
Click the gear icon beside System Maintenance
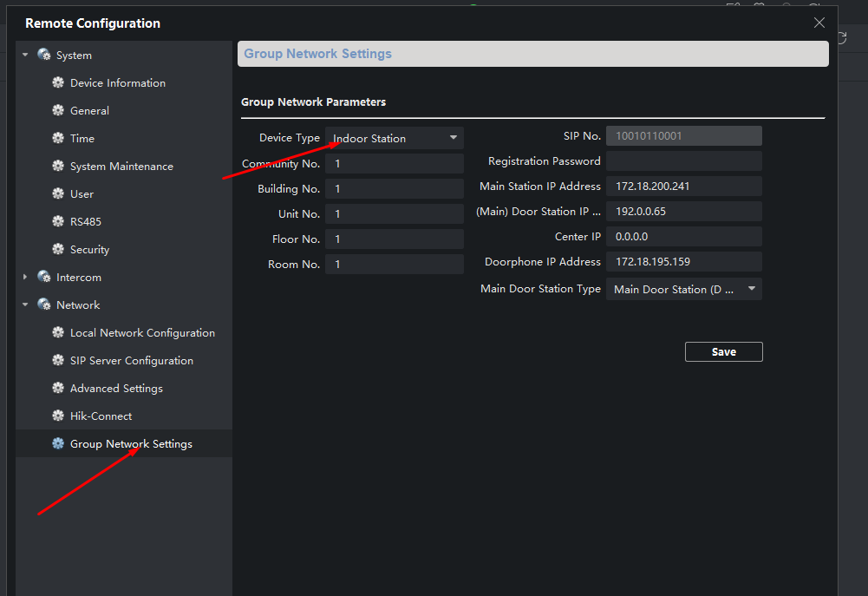point(58,166)
